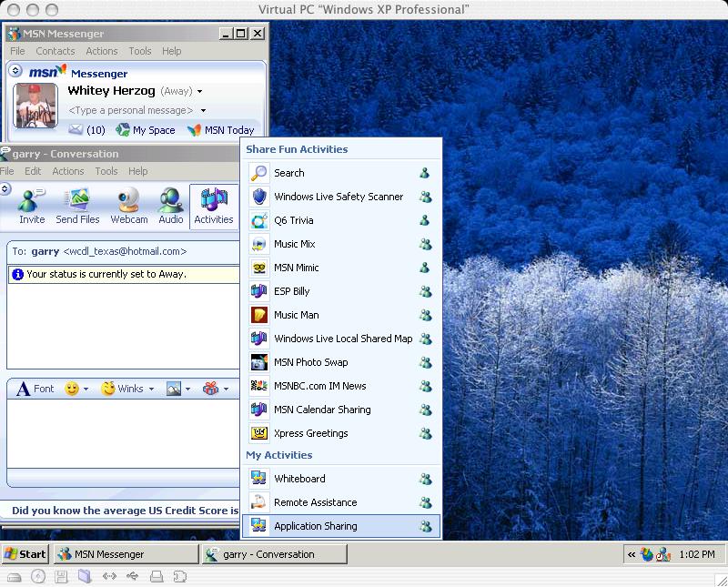Open Remote Assistance icon
The height and width of the screenshot is (587, 728).
[x=258, y=502]
